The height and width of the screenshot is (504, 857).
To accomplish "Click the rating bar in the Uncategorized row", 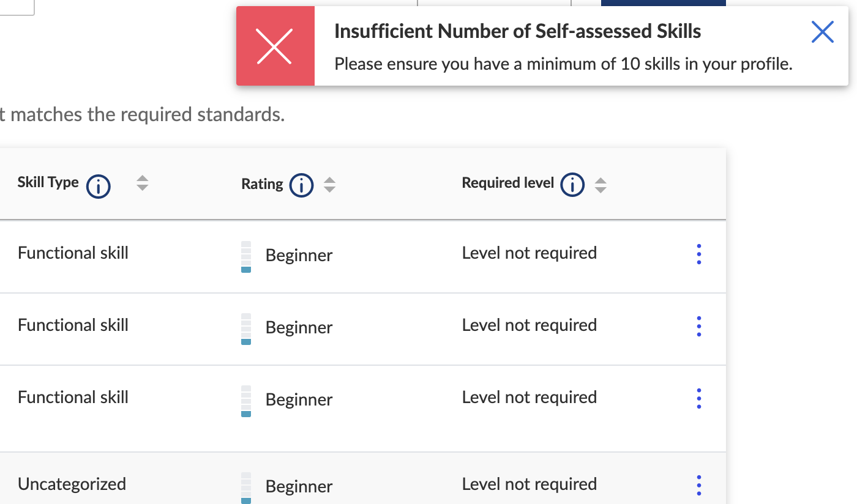I will [x=246, y=487].
